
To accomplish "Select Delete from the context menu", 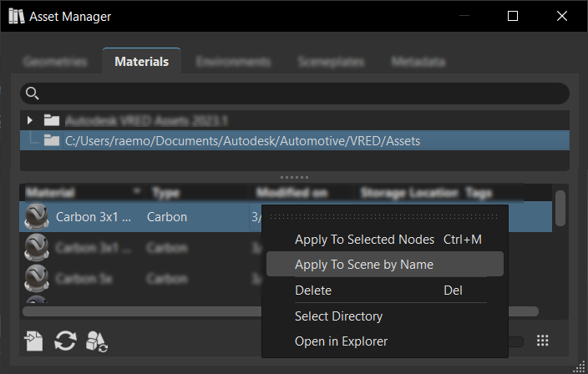I will click(313, 291).
